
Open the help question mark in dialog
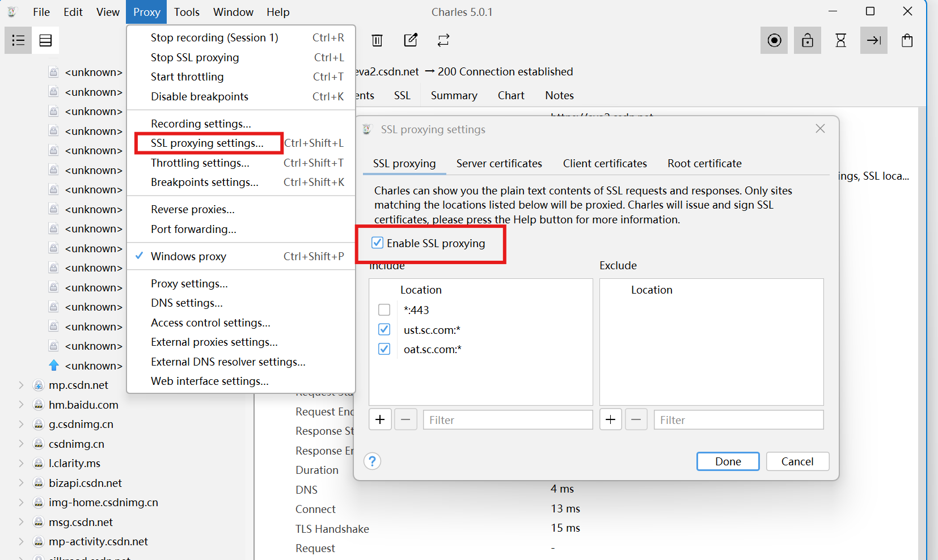click(x=372, y=461)
